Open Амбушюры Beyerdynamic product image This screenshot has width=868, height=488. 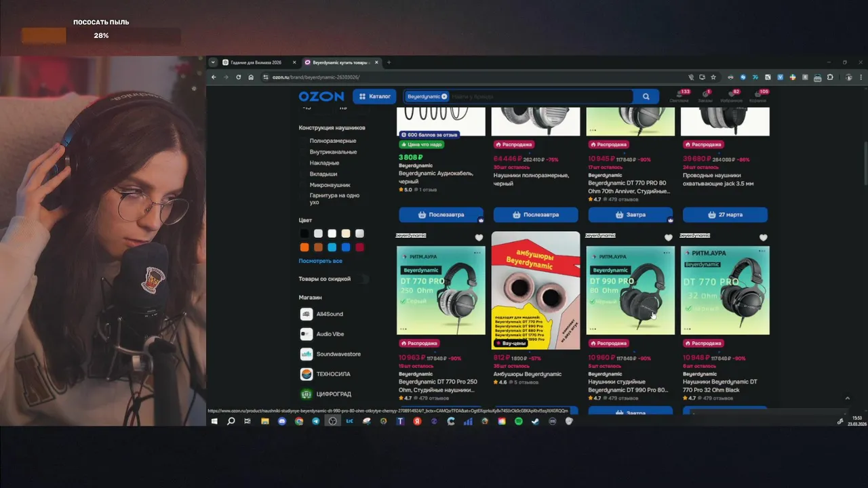pyautogui.click(x=536, y=290)
